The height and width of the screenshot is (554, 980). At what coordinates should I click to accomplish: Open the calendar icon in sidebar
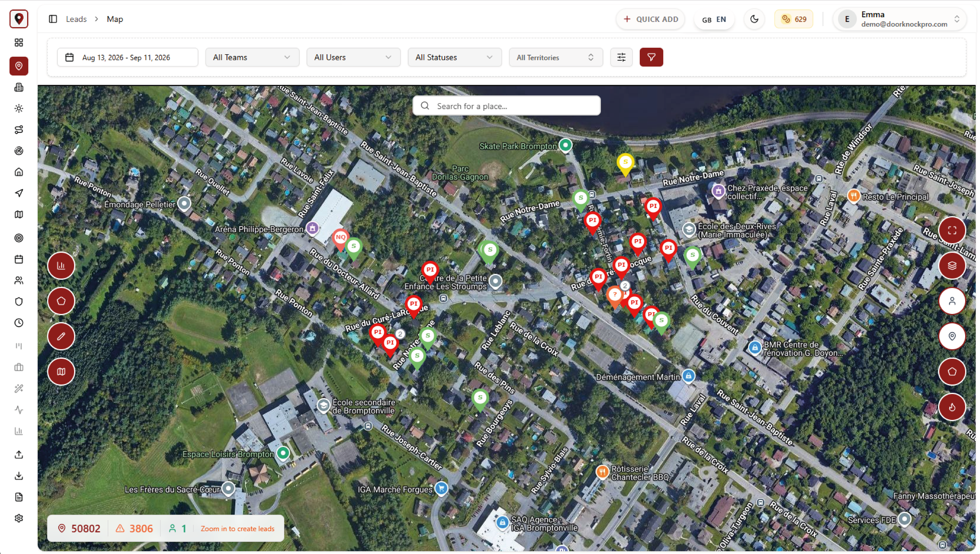[x=19, y=259]
